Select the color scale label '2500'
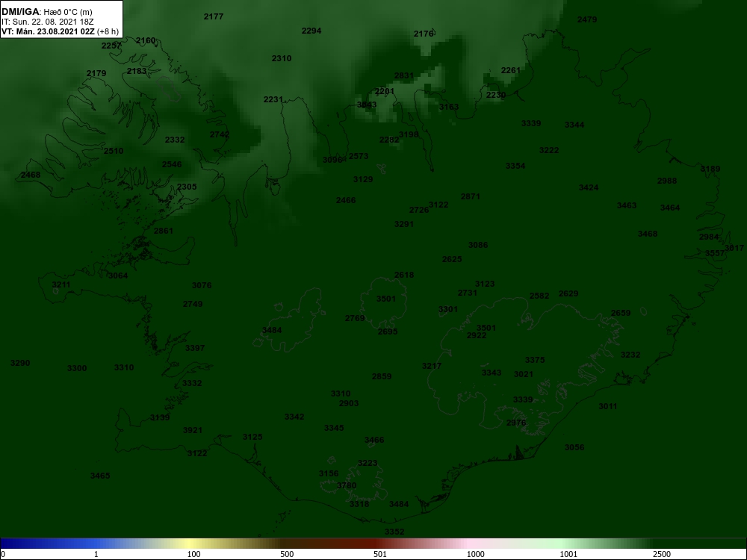Screen dimensions: 747x560 [662, 554]
